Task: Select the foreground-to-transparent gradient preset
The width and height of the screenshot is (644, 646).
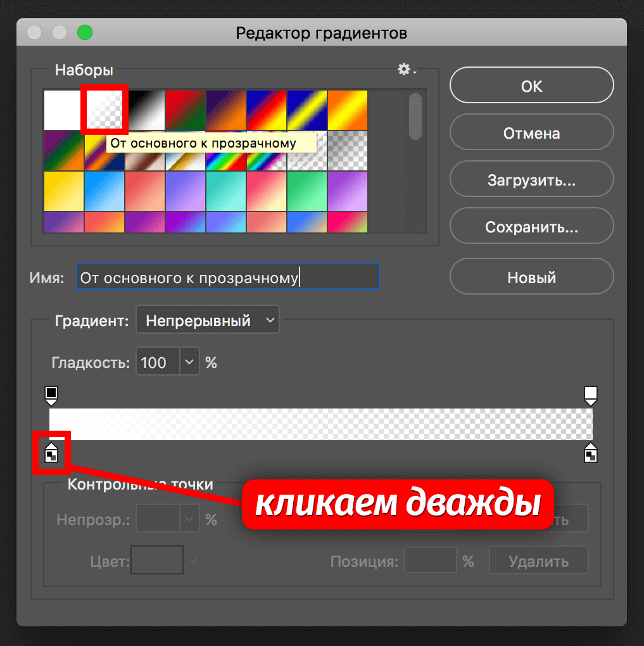Action: click(x=104, y=110)
